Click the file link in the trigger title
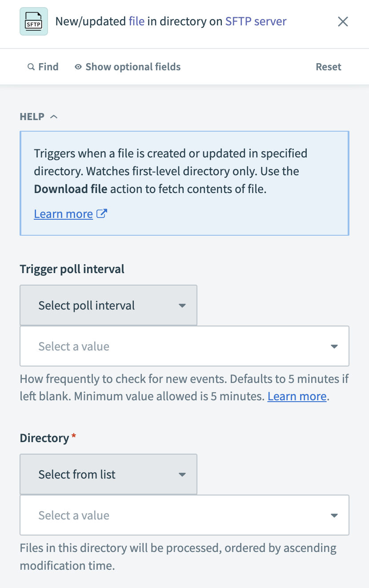The height and width of the screenshot is (588, 369). tap(136, 21)
